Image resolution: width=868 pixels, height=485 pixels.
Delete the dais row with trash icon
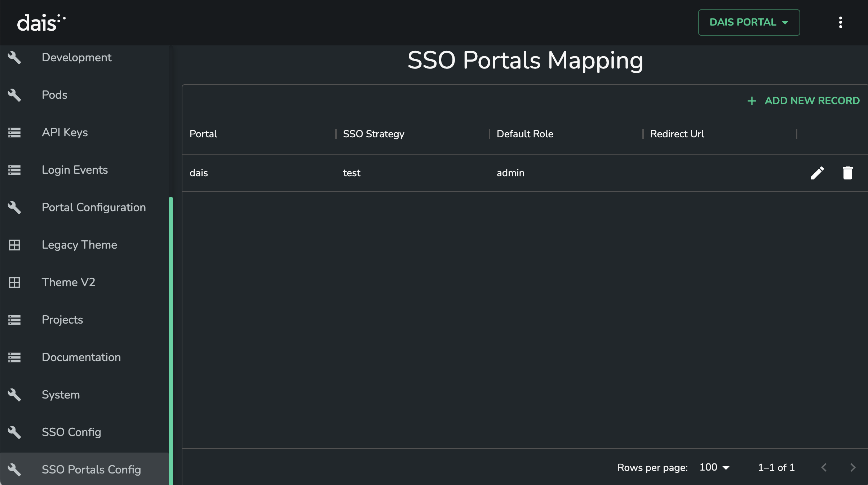coord(848,173)
